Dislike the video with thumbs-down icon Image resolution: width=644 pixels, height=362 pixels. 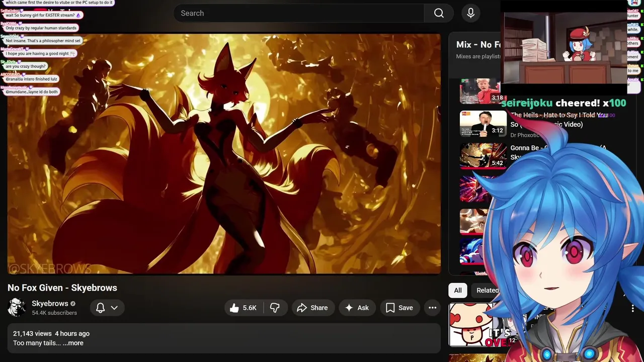point(275,308)
